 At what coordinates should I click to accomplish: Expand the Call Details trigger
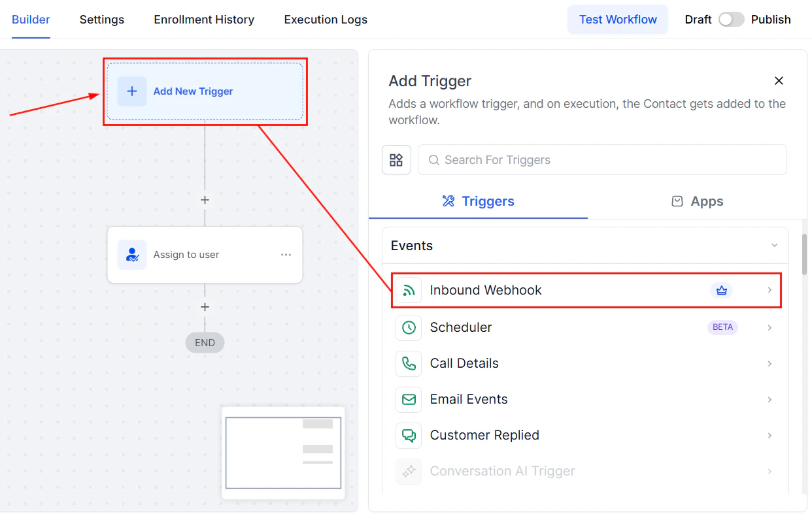[770, 363]
